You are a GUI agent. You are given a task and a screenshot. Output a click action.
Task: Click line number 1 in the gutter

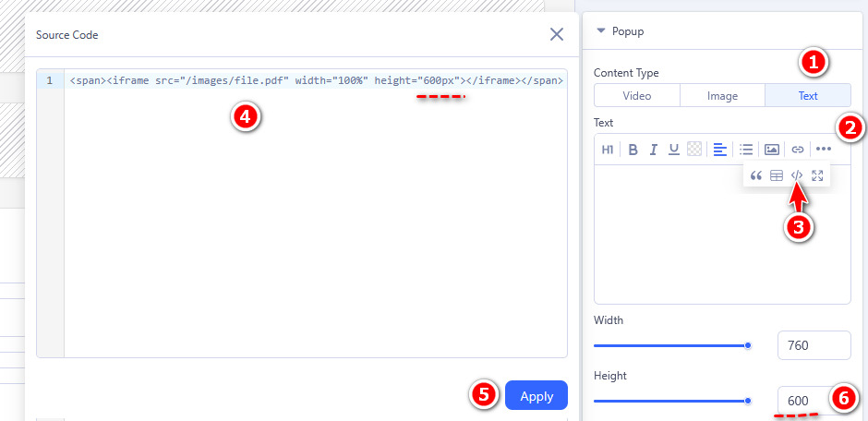tap(50, 80)
